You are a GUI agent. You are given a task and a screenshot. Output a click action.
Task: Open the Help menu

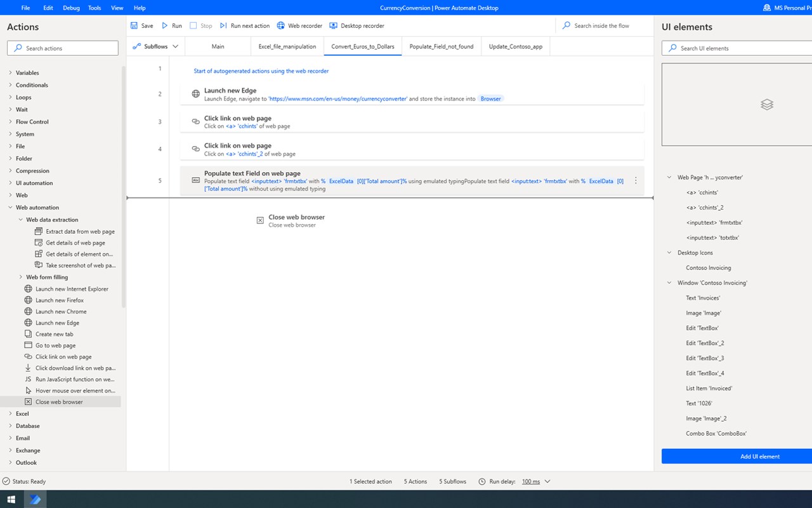[x=140, y=8]
